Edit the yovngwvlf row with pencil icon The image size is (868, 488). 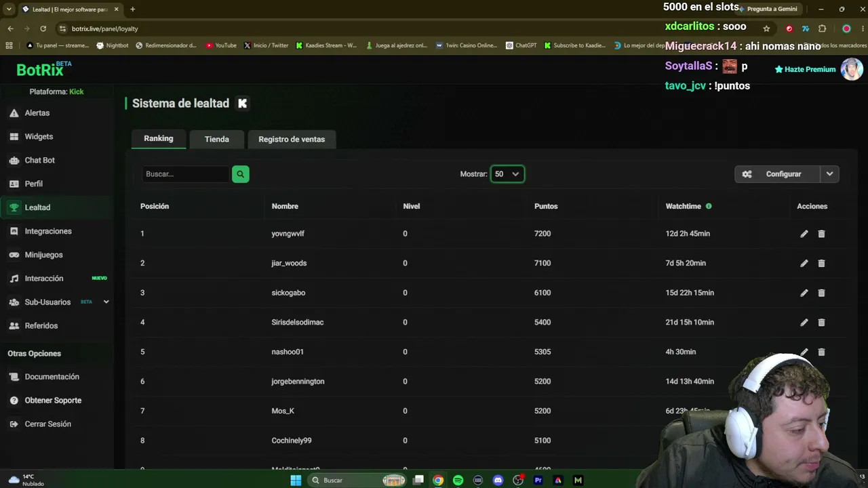click(x=804, y=234)
